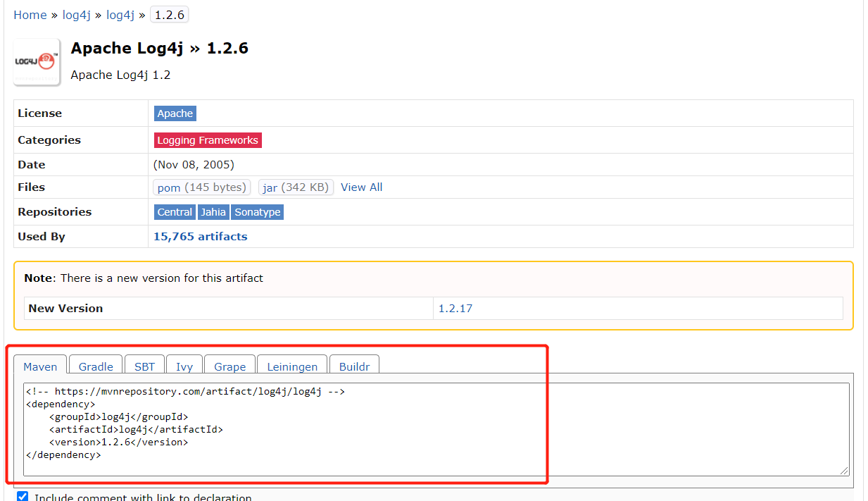Open the Sonatype repository tag
This screenshot has height=501, width=868.
coord(258,212)
